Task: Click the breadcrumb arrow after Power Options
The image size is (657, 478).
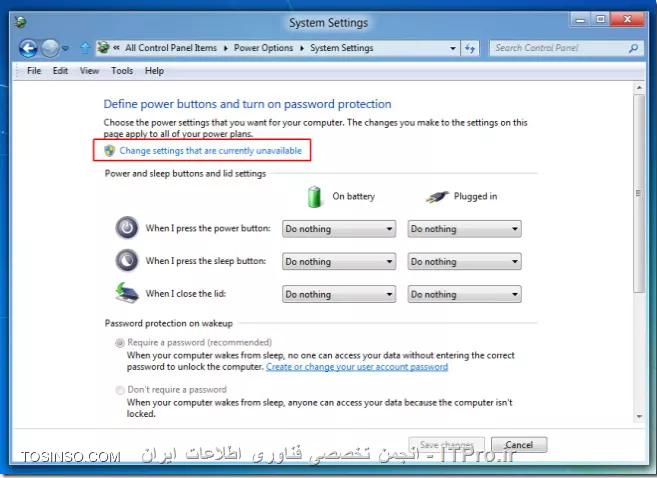Action: click(302, 48)
